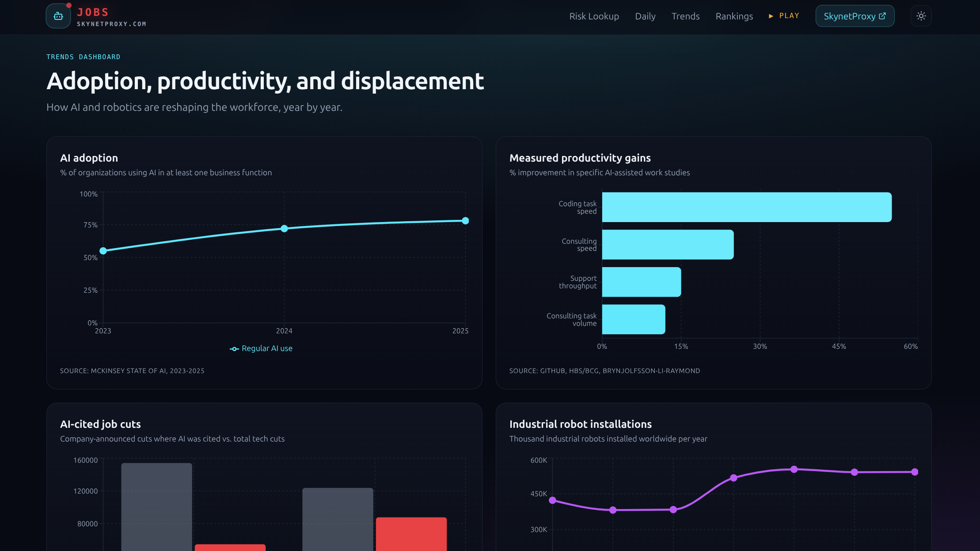
Task: Click the Measured productivity gains title
Action: (x=580, y=158)
